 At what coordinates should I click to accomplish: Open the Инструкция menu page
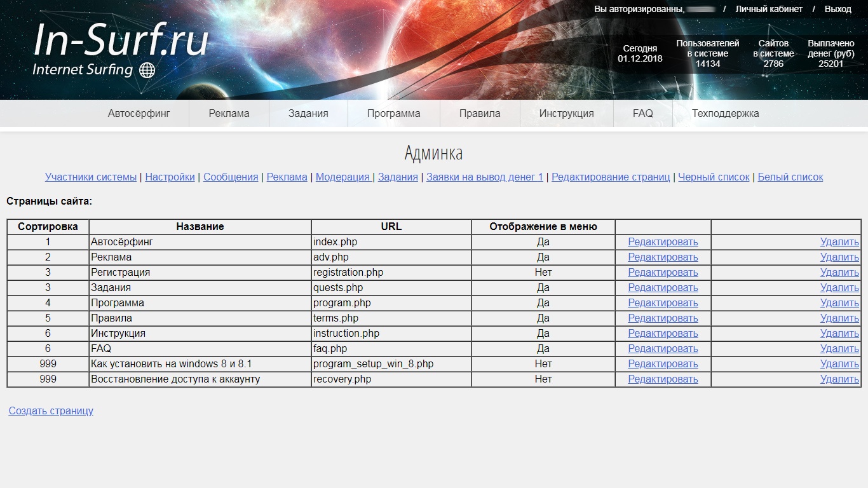[x=567, y=114]
